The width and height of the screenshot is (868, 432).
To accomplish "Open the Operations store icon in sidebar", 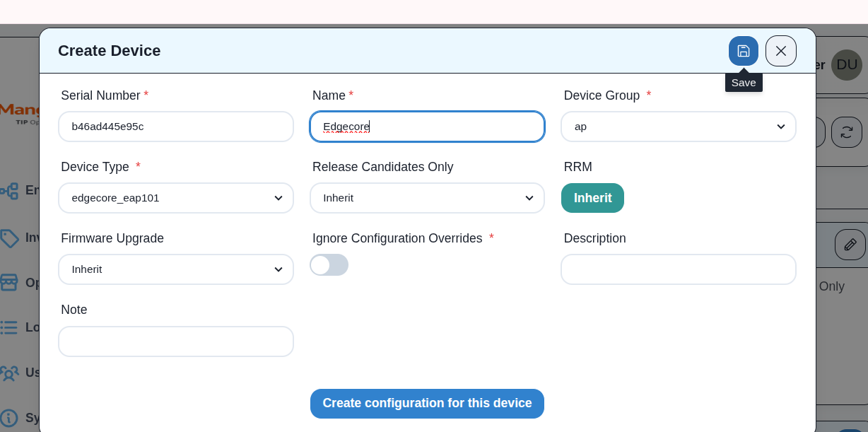I will [10, 282].
